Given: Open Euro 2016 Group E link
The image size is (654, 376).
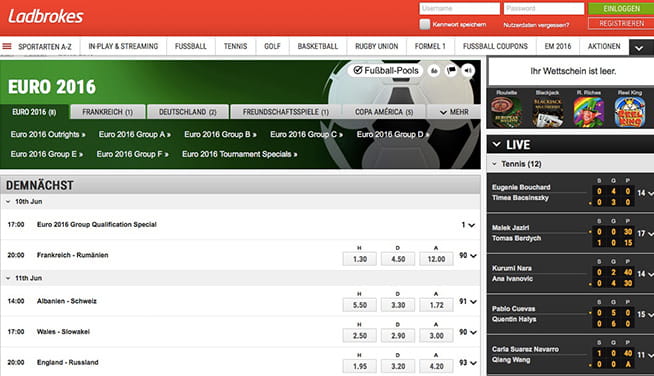Looking at the screenshot, I should tap(47, 154).
